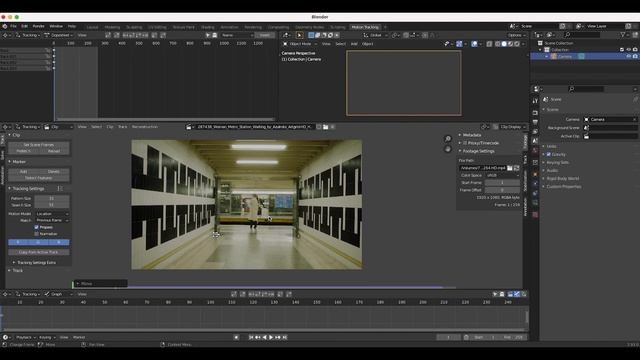640x360 pixels.
Task: Open the Tool properties tab icon
Action: (535, 101)
